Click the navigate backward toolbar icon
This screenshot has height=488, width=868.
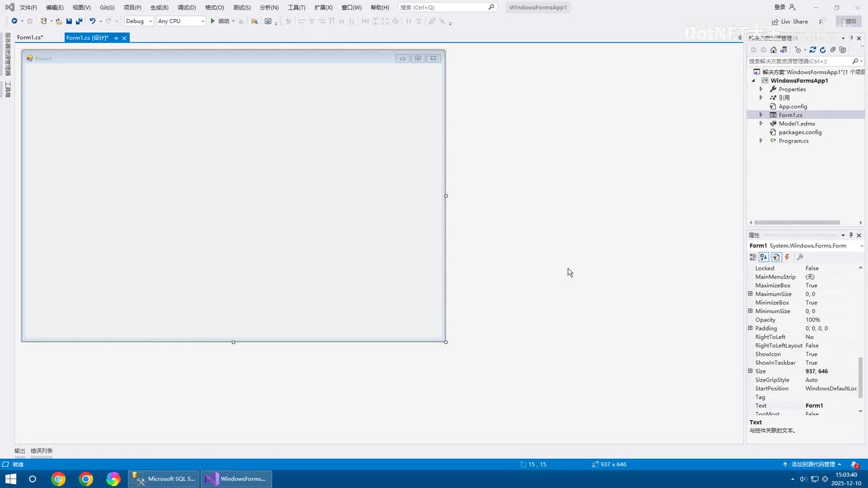14,21
